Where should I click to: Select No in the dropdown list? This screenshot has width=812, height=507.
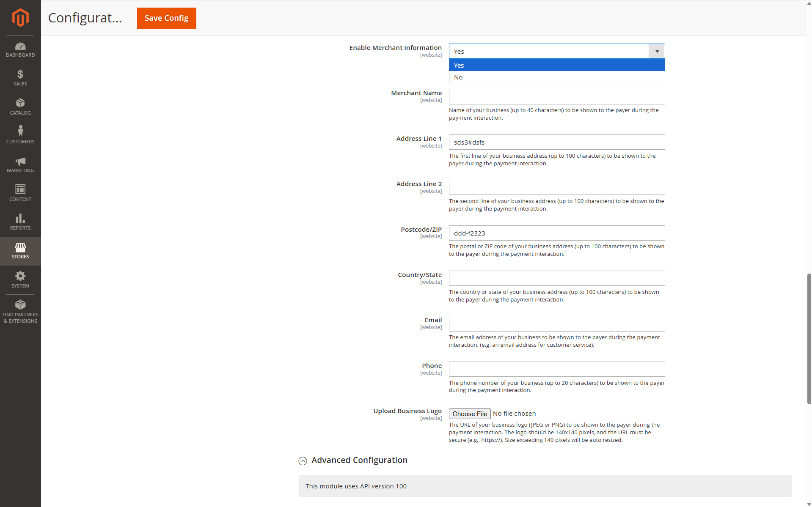[x=557, y=77]
